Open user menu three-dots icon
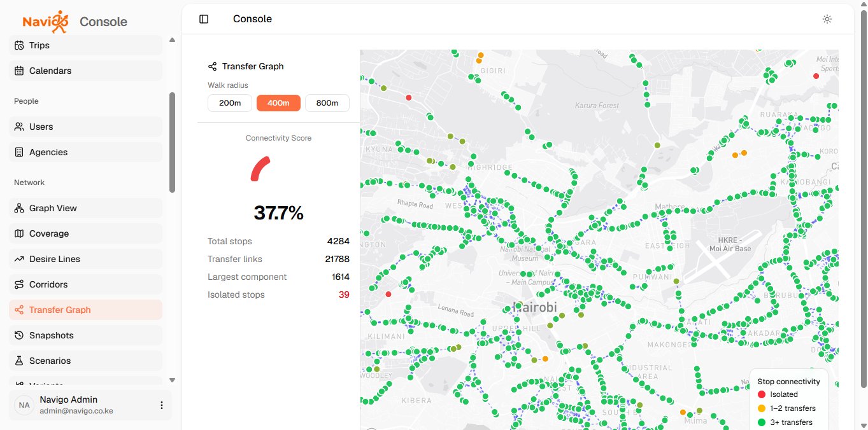The image size is (868, 430). click(162, 405)
